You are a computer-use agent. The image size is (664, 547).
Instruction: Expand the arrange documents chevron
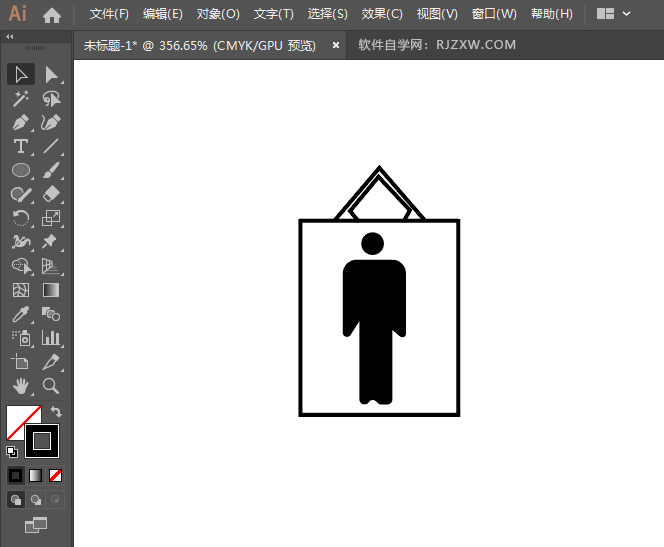coord(626,14)
